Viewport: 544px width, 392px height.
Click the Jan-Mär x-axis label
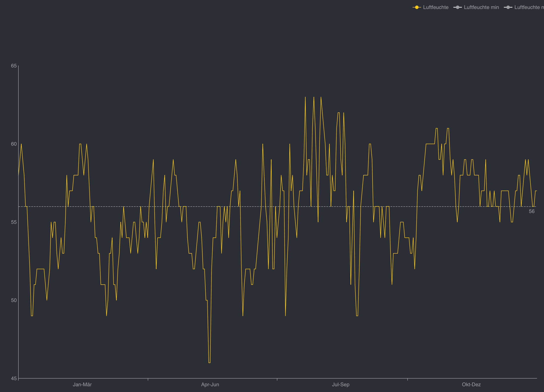click(82, 385)
